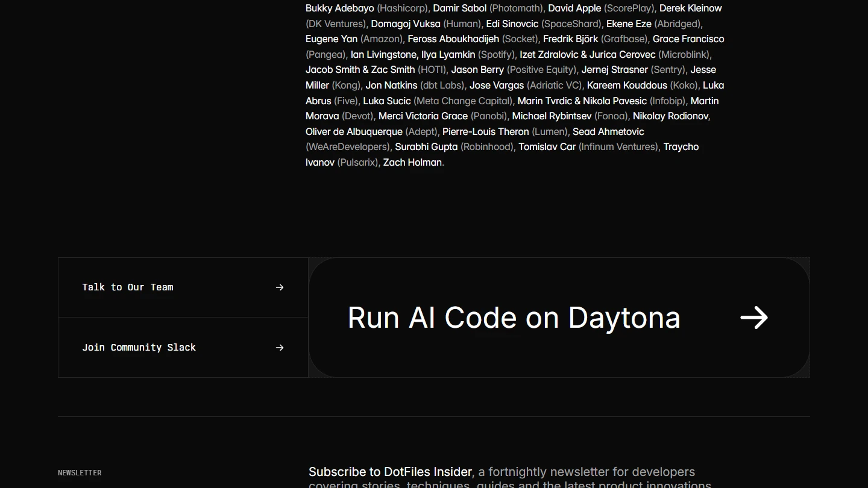Open Bukky Adebayo investor link
This screenshot has width=868, height=488.
pyautogui.click(x=339, y=8)
